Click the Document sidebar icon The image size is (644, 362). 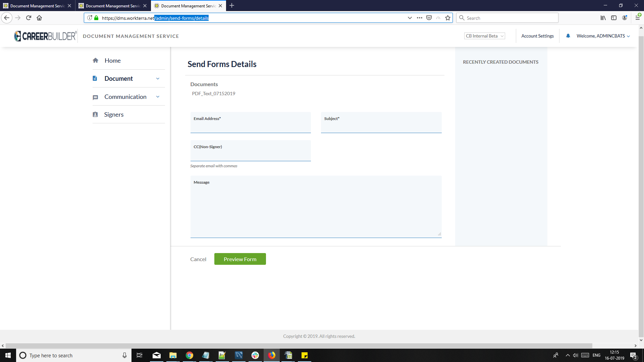[95, 78]
